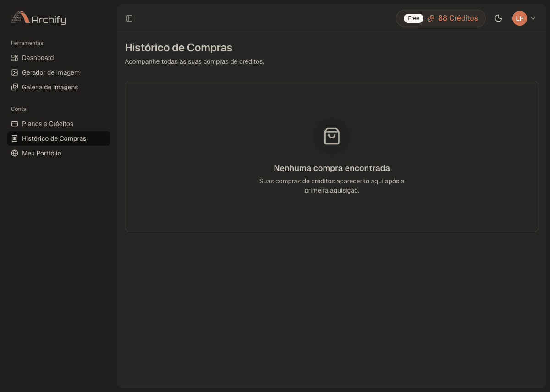Click the Archify logo
The image size is (550, 392).
[x=39, y=18]
